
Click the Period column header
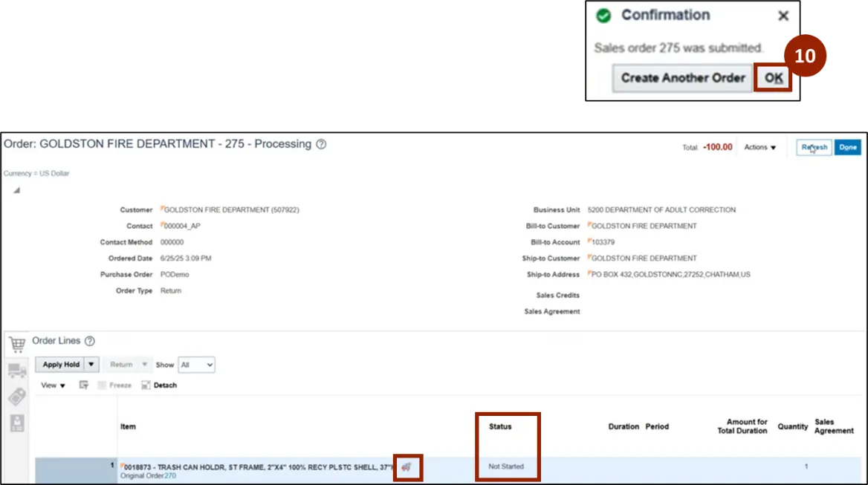click(657, 426)
